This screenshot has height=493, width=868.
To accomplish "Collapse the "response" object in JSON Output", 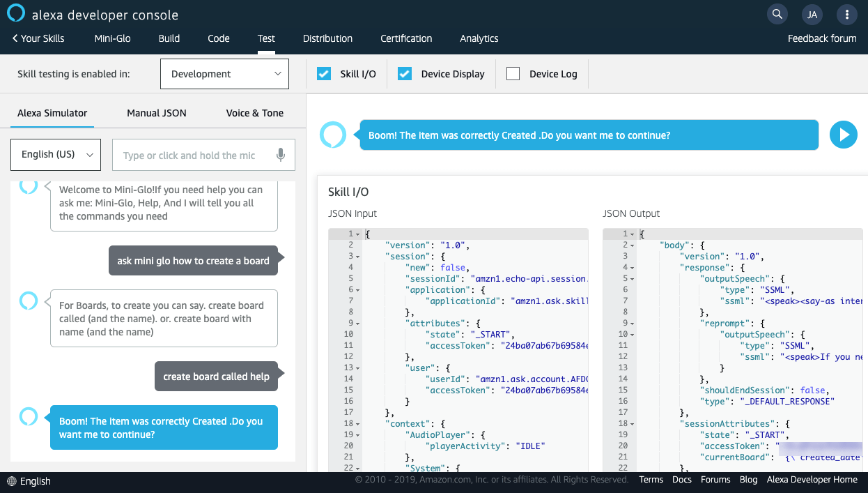I will 633,268.
